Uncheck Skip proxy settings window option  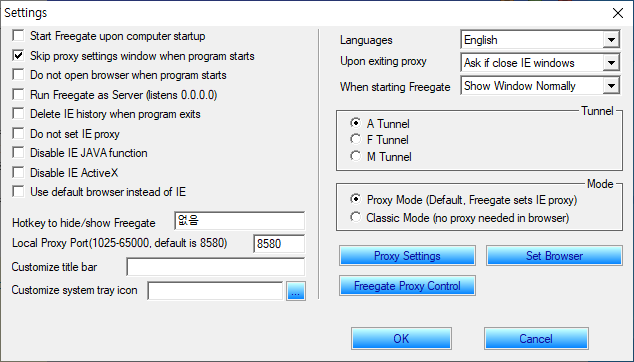(x=18, y=55)
